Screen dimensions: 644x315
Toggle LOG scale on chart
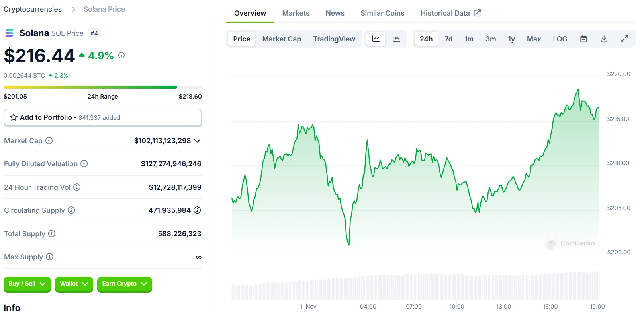click(560, 39)
